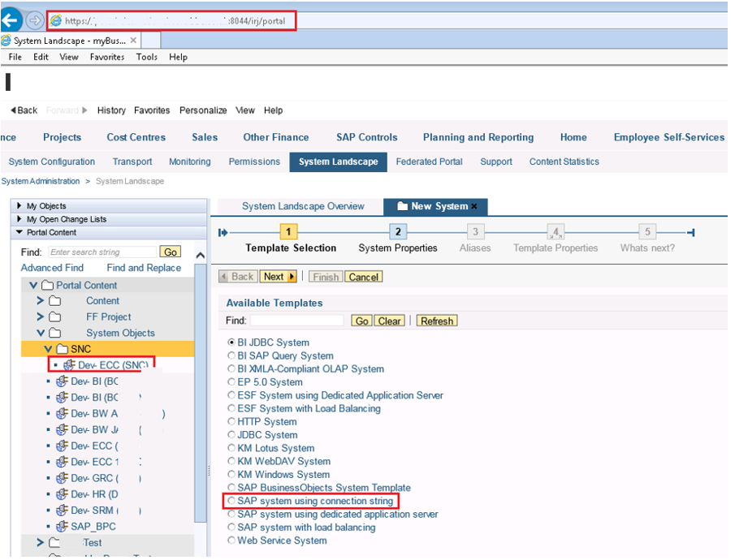The image size is (735, 560).
Task: Collapse the Portal Content panel header
Action: (x=19, y=232)
